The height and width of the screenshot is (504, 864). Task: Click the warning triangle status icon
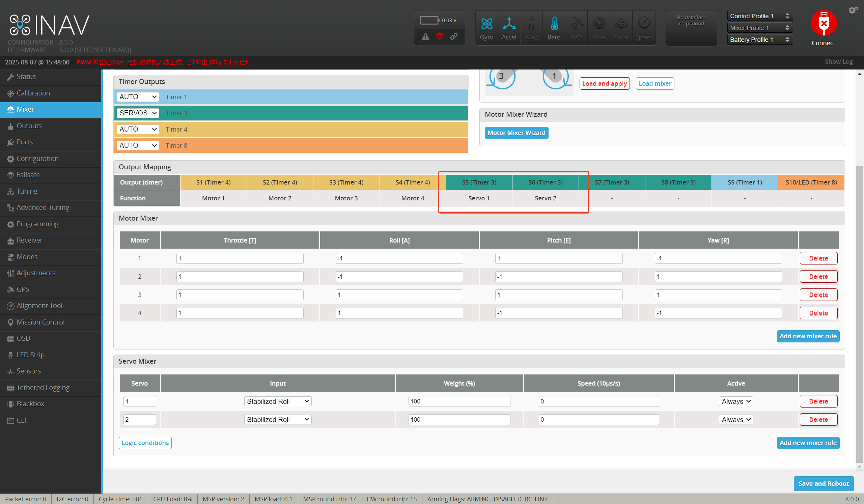pyautogui.click(x=425, y=36)
